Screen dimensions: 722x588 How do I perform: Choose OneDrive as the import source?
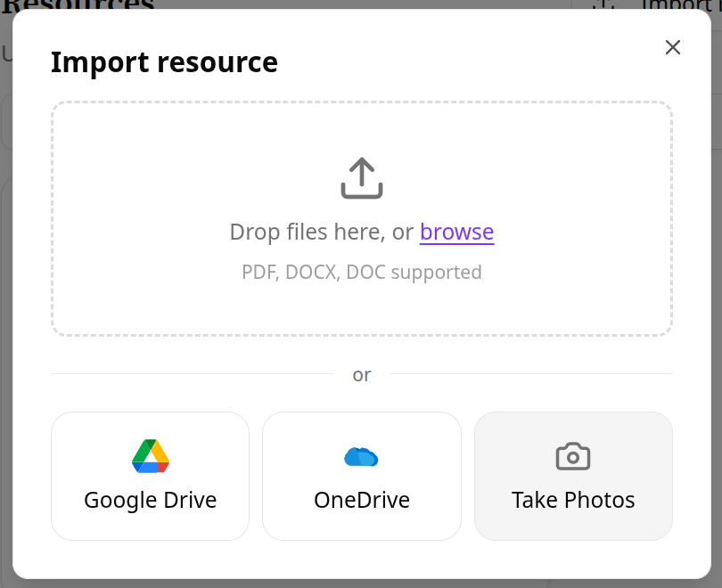tap(361, 476)
